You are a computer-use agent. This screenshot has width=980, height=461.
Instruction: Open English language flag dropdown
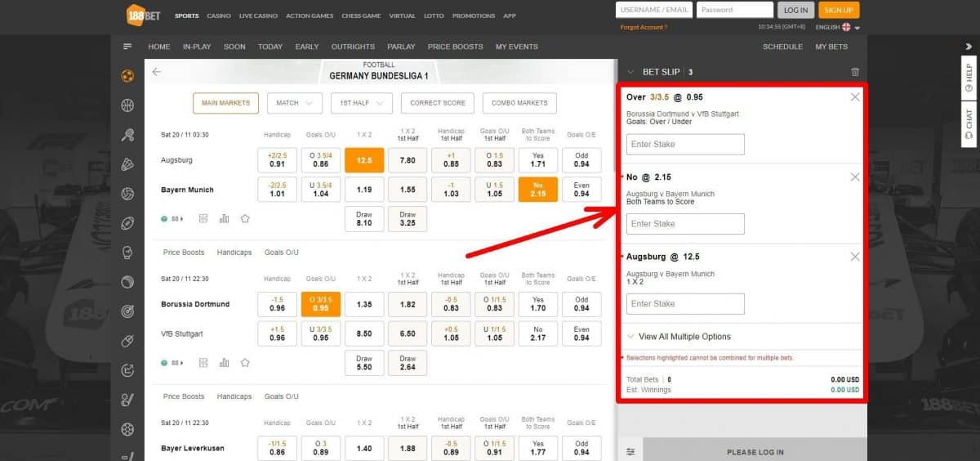point(838,27)
